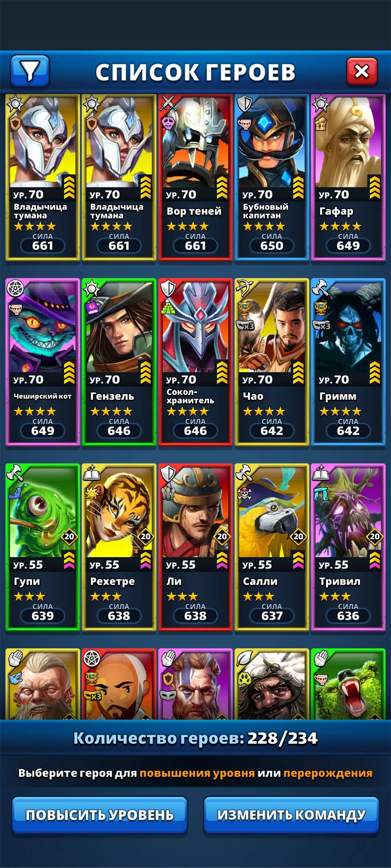Screen dimensions: 391x868
Task: Close the hero list with red X
Action: pos(362,71)
